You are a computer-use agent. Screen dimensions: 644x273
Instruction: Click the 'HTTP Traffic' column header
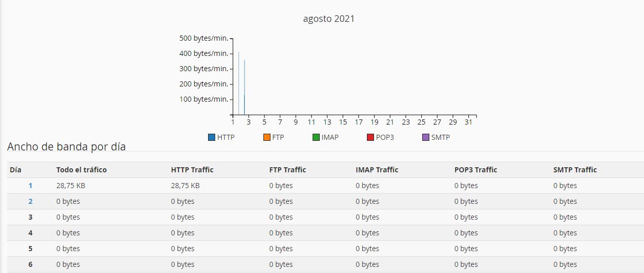pos(192,170)
